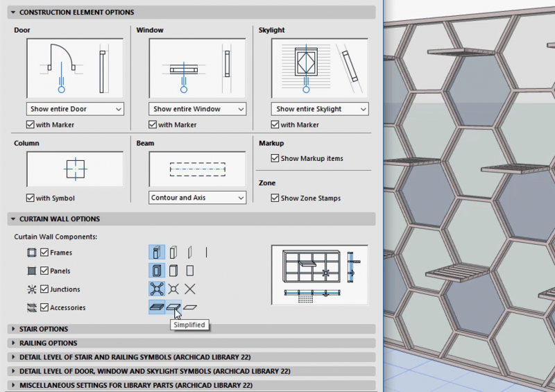Choose the line-only Frames display icon
This screenshot has width=555, height=392.
(206, 253)
